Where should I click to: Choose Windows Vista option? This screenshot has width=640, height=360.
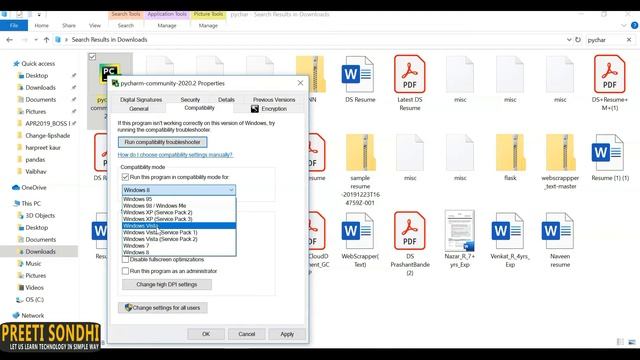click(179, 226)
